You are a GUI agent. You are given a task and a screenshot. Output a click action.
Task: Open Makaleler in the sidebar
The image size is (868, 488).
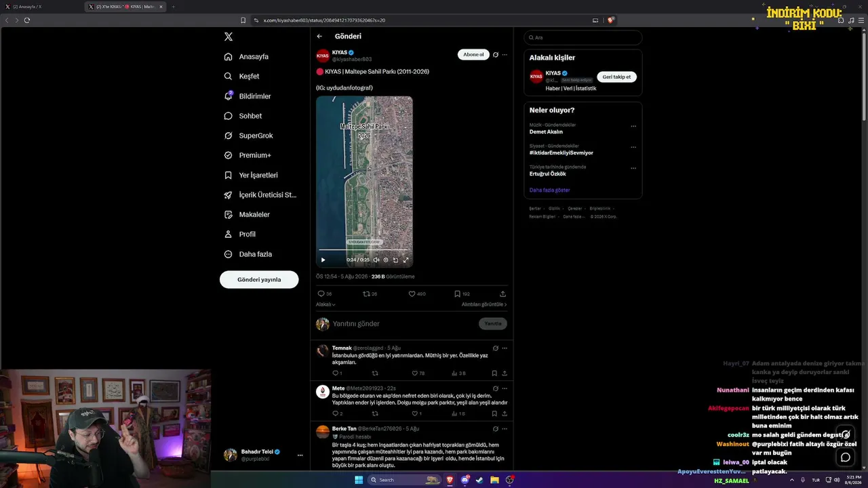(x=247, y=214)
